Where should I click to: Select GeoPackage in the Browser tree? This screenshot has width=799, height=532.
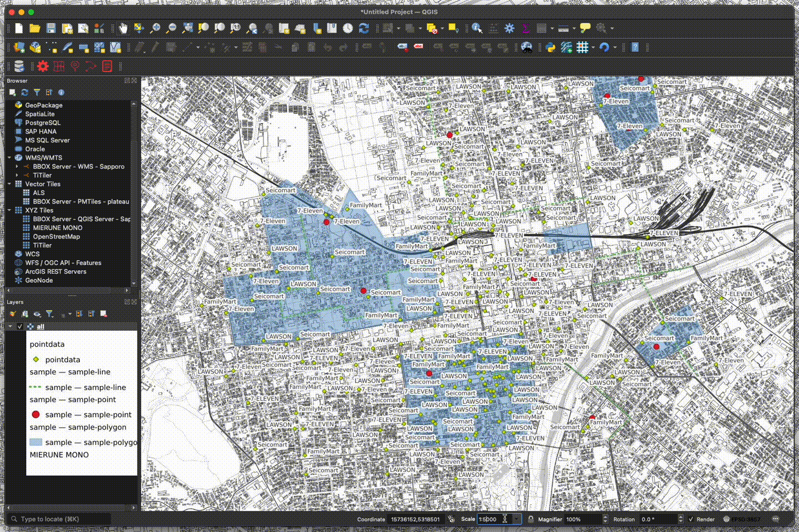point(43,105)
